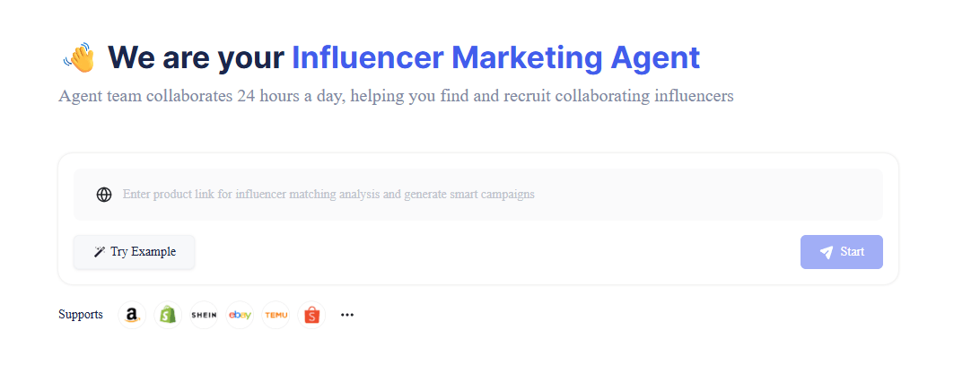Click the "Enter product link" placeholder text
This screenshot has height=374, width=980.
328,195
